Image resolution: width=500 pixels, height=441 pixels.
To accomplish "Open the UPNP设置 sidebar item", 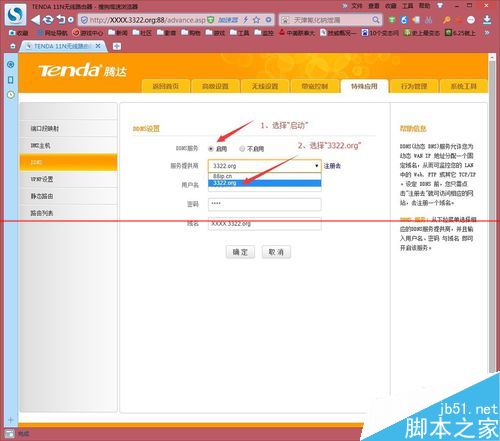I will coord(69,179).
